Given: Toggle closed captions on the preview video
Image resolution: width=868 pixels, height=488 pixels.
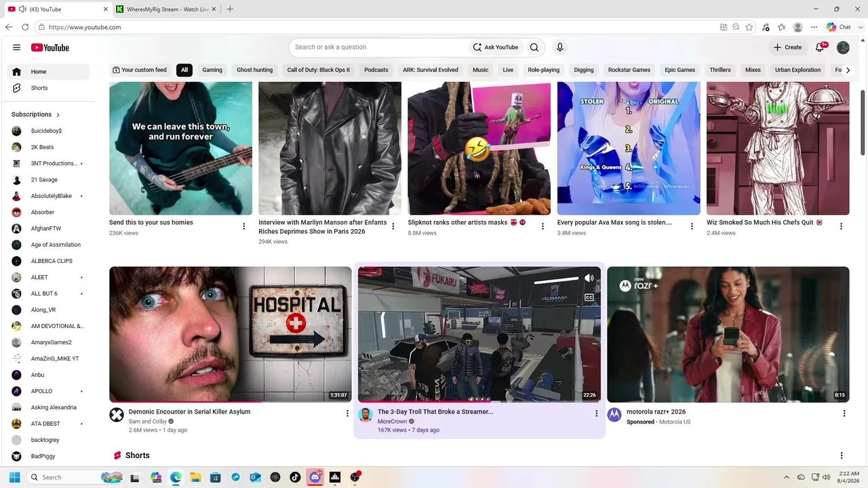Looking at the screenshot, I should 589,298.
